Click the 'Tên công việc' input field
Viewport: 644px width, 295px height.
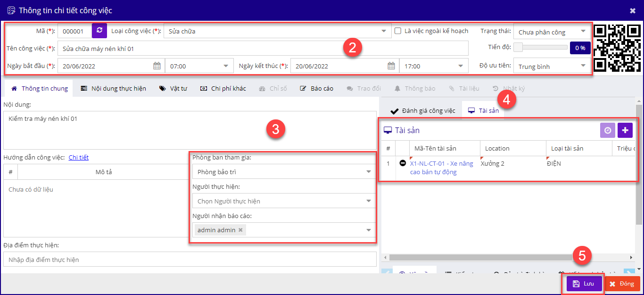pyautogui.click(x=263, y=48)
